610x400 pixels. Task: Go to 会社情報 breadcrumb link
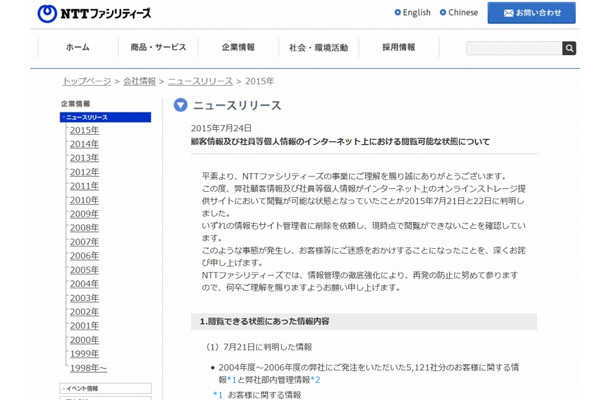[139, 81]
